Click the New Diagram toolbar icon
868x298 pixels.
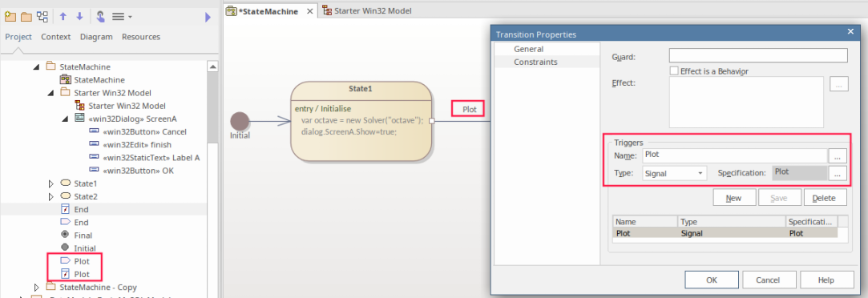(42, 17)
